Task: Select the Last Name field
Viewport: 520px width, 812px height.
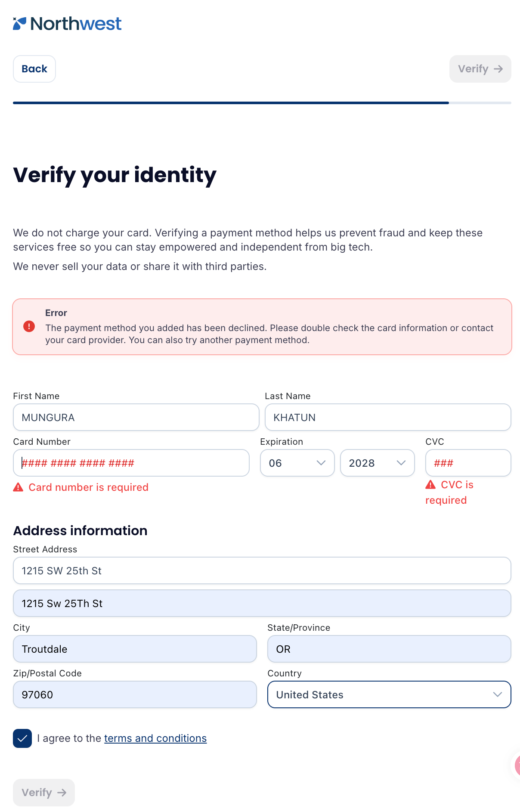Action: [x=388, y=417]
